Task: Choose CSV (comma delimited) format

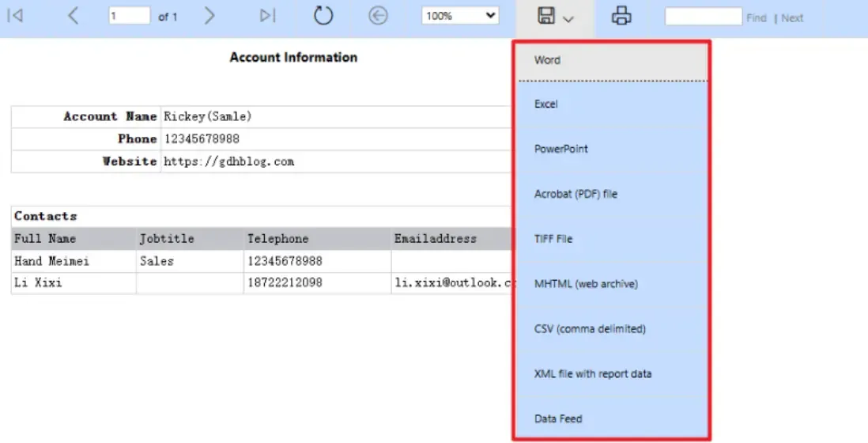Action: click(x=590, y=329)
